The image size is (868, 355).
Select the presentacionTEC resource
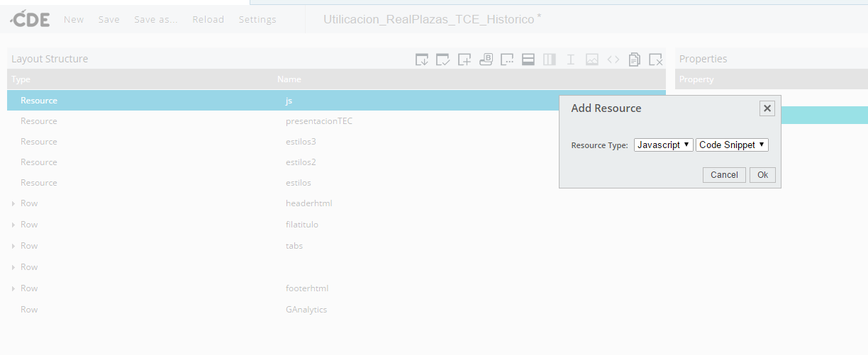tap(336, 121)
